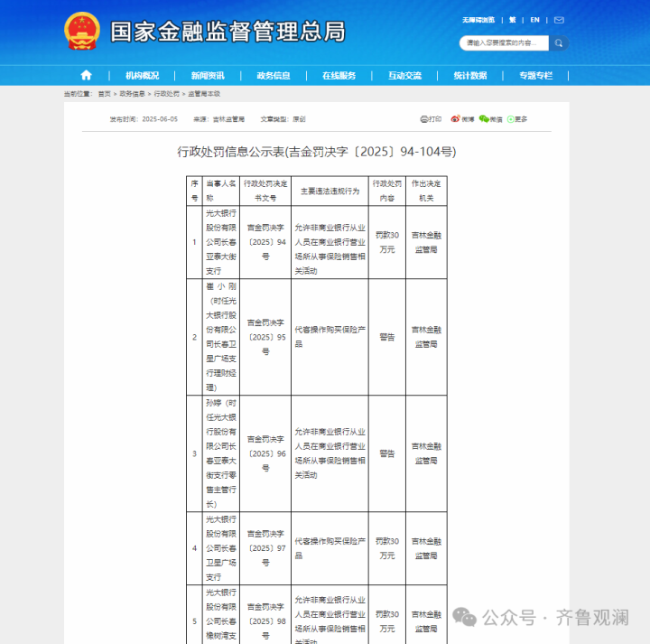Select document number 吉金罚决字〔2025〕97号
Screen dimensions: 650x644
click(x=265, y=548)
